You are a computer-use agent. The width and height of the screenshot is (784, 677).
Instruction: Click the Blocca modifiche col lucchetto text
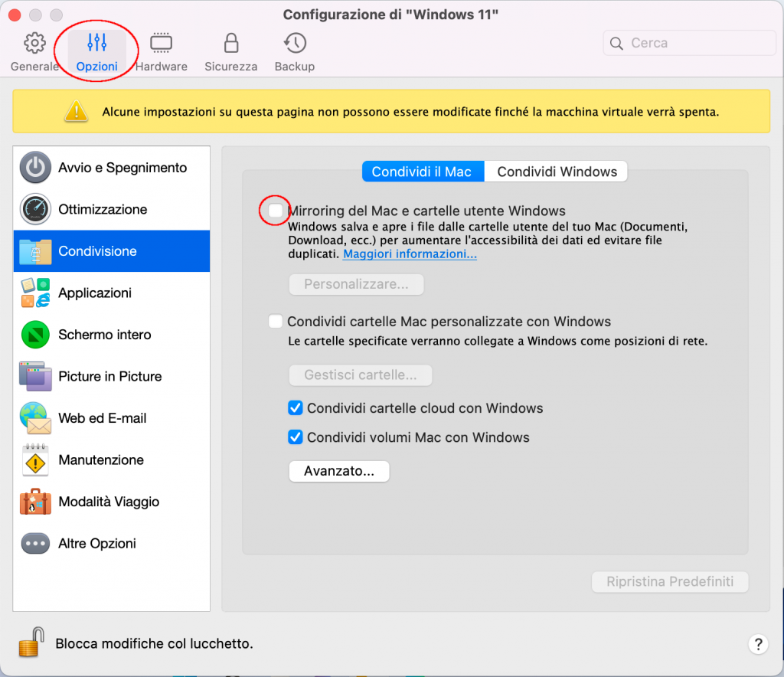point(154,643)
